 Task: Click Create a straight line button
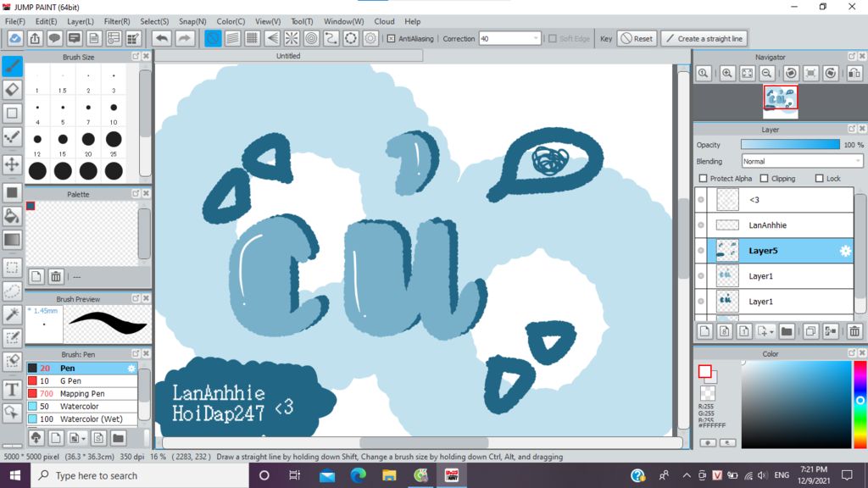[x=704, y=39]
